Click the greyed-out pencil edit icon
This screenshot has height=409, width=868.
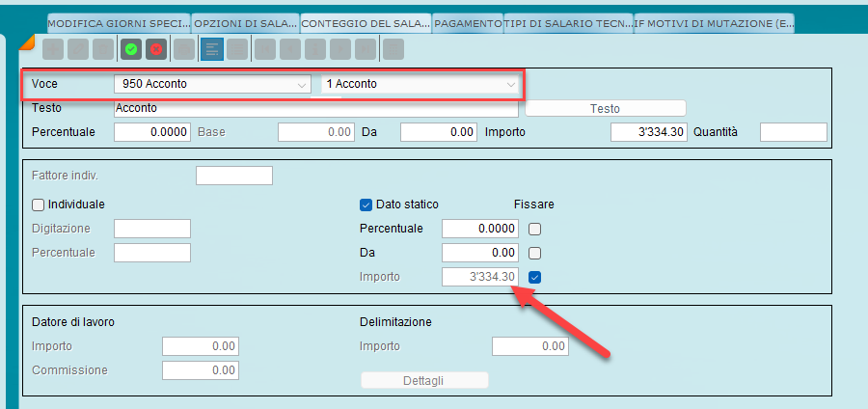click(79, 48)
